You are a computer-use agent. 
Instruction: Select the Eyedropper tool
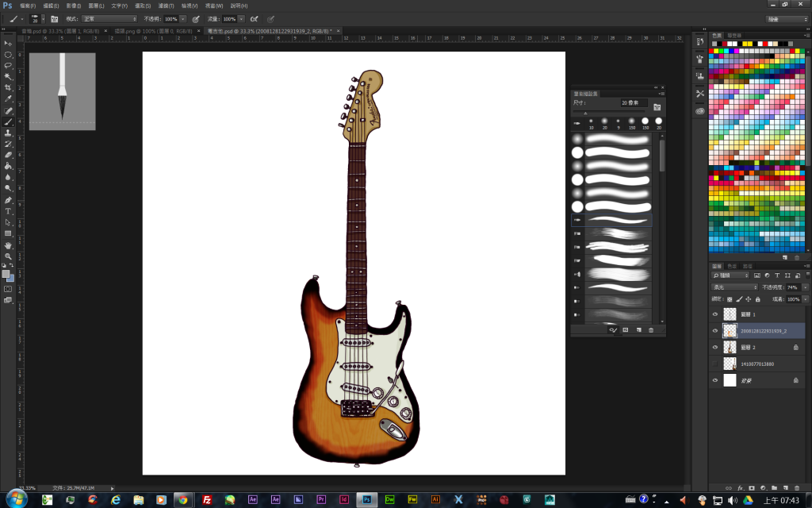point(8,99)
